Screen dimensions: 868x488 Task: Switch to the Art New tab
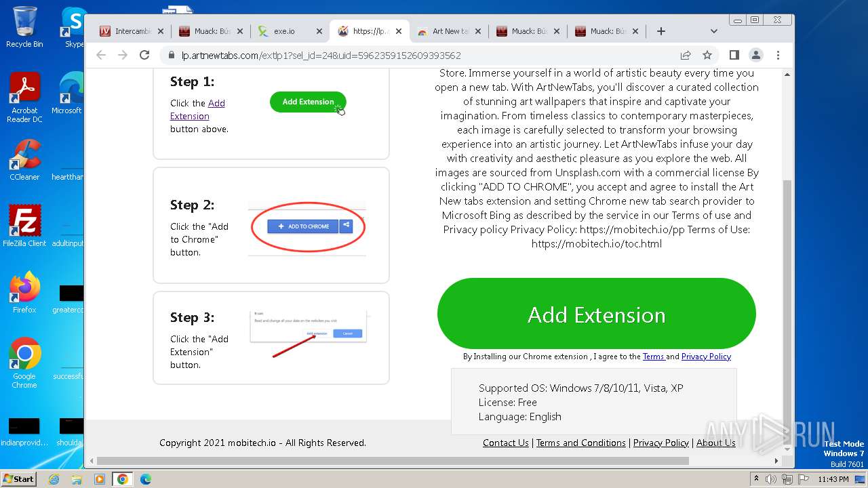450,31
